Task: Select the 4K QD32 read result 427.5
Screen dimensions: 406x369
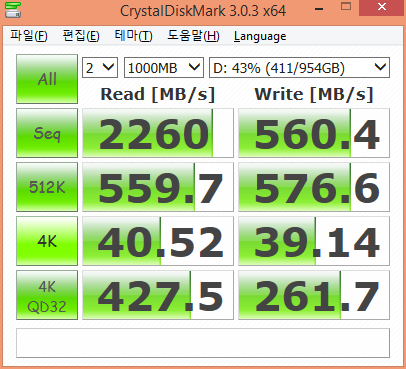Action: 158,295
